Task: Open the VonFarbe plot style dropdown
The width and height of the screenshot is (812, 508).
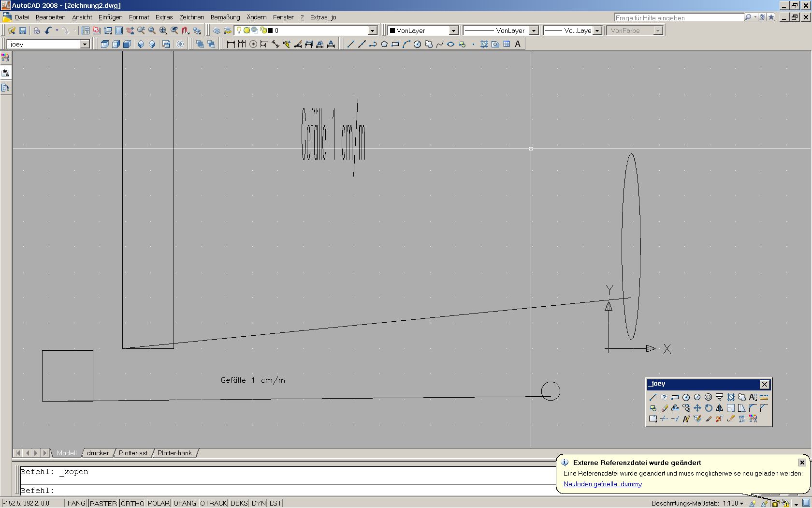Action: point(657,30)
